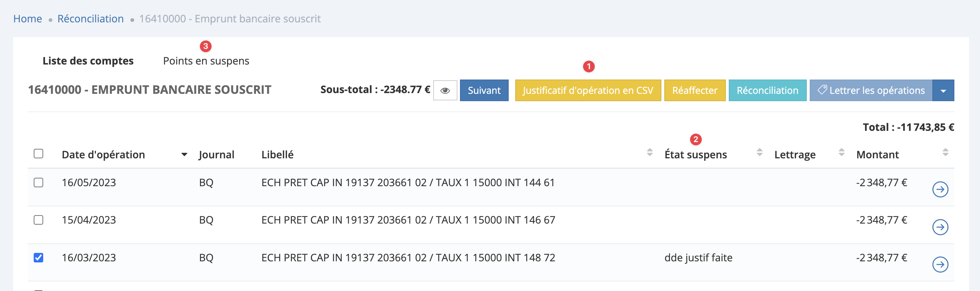The height and width of the screenshot is (291, 980).
Task: Check the 15/04/2023 row checkbox
Action: click(x=38, y=220)
